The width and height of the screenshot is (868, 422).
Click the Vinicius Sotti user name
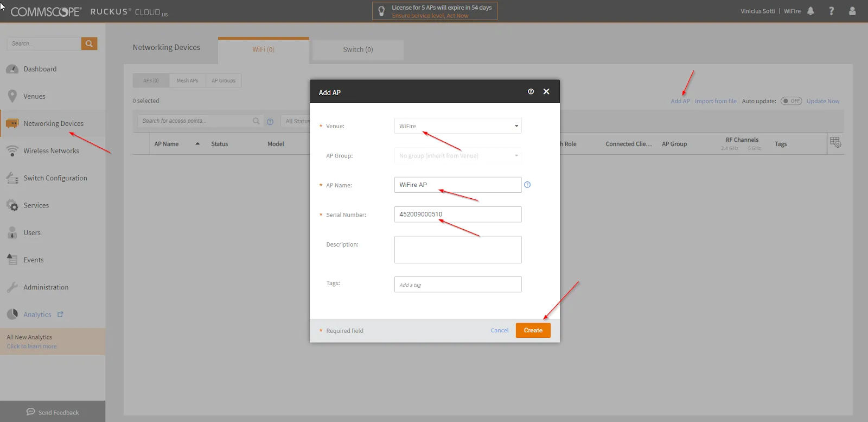[x=758, y=11]
